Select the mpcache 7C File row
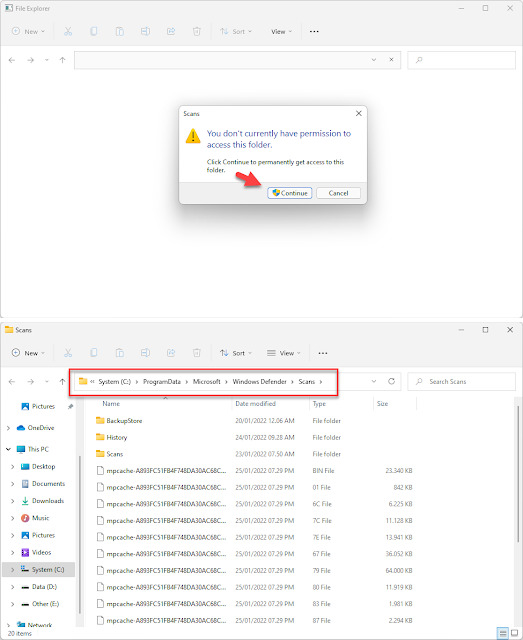523x640 pixels. point(254,521)
